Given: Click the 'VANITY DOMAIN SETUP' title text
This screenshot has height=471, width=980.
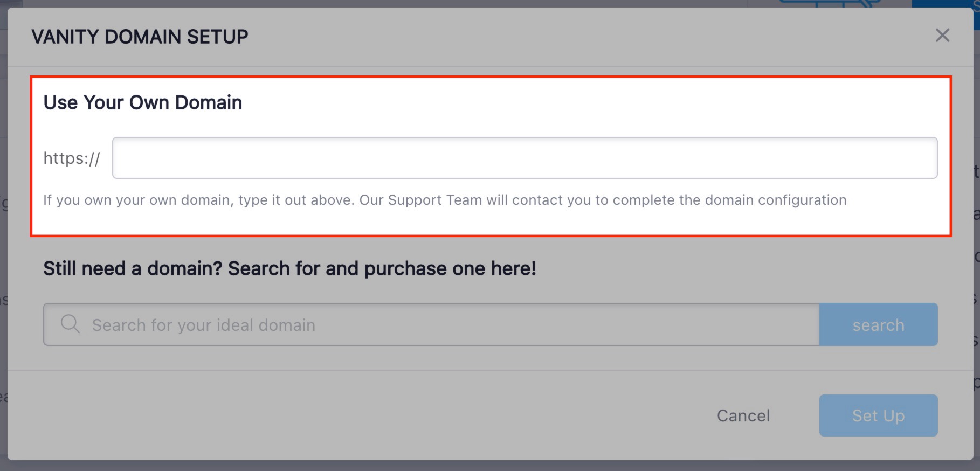Looking at the screenshot, I should tap(140, 37).
